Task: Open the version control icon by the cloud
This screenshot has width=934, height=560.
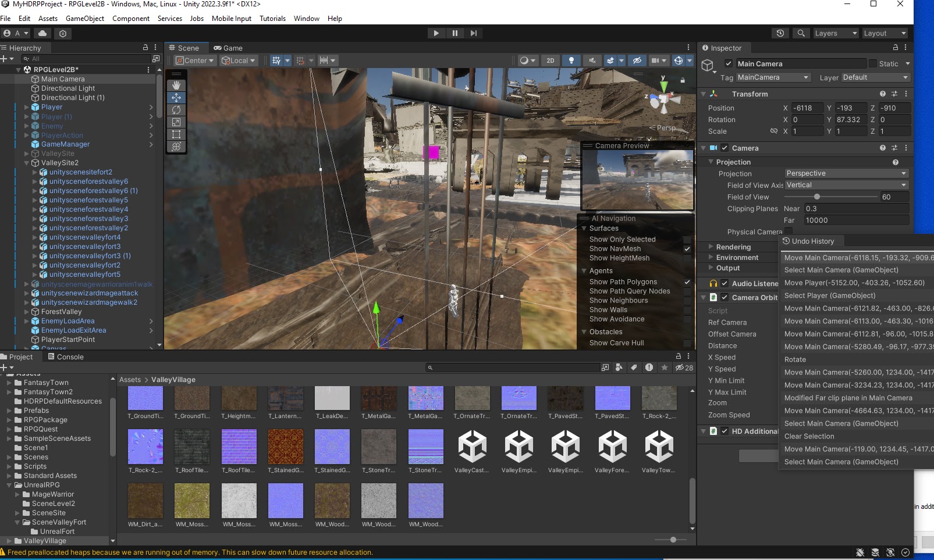Action: (x=63, y=33)
